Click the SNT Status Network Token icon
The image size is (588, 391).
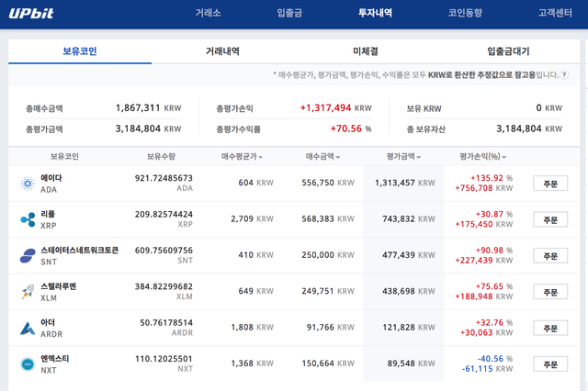pyautogui.click(x=28, y=256)
